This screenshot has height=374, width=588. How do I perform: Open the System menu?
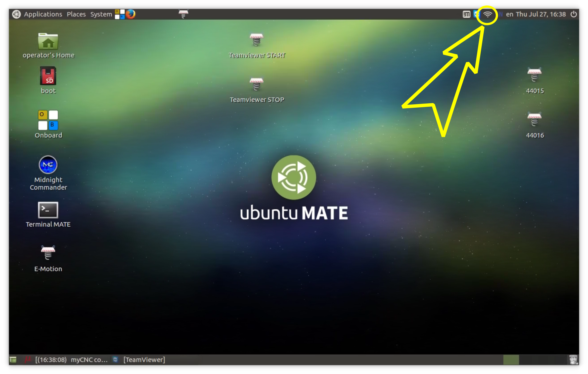tap(101, 14)
